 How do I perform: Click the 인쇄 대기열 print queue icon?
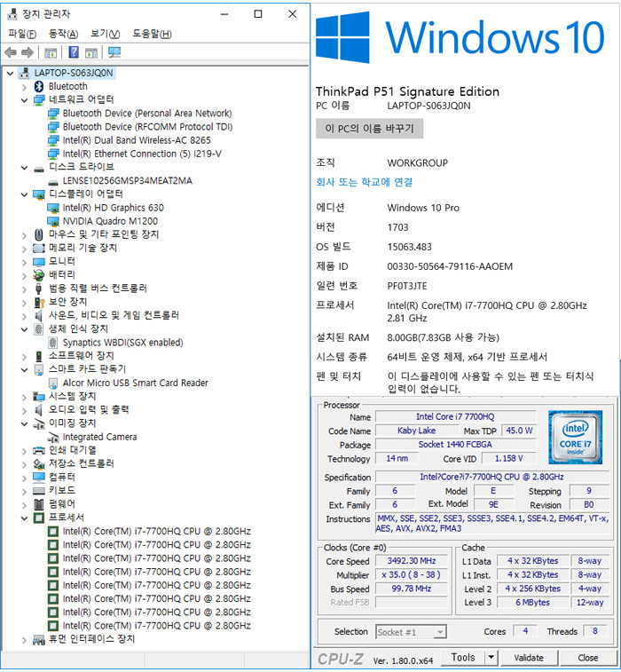tap(38, 450)
